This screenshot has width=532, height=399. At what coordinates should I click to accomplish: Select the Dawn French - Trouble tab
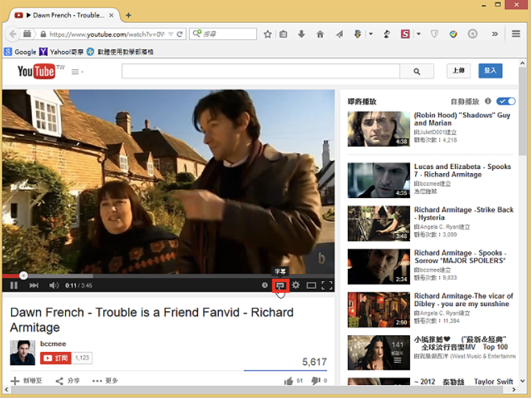[x=64, y=15]
